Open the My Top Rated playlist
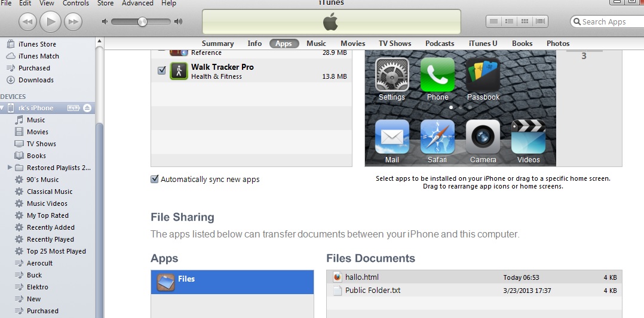Screen dimensions: 644x318 click(48, 215)
